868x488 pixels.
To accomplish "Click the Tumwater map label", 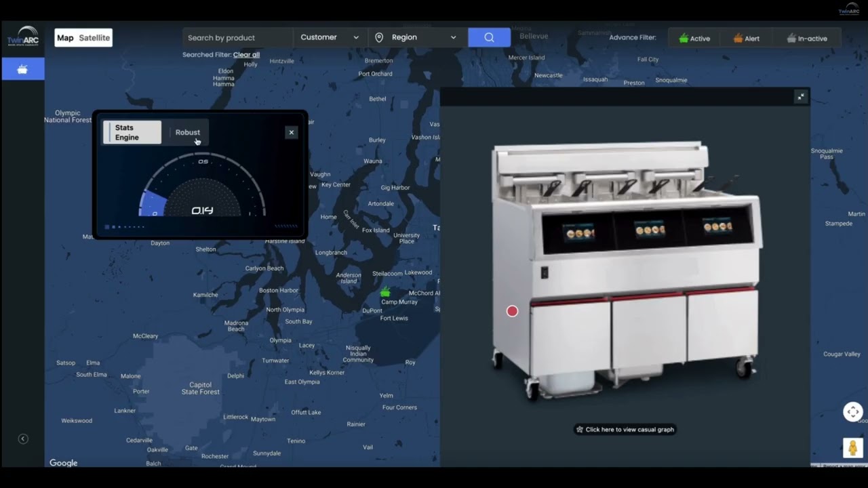I will pos(275,361).
